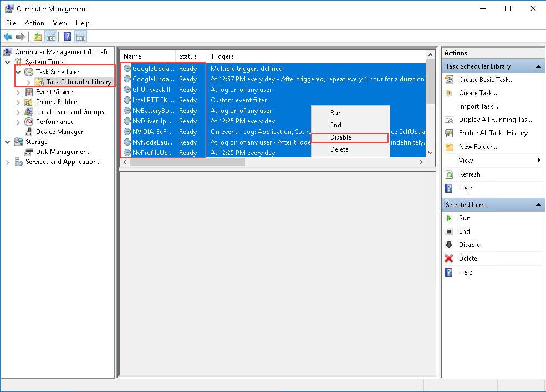The image size is (546, 392).
Task: Click the Local Users and Groups icon
Action: coord(29,112)
